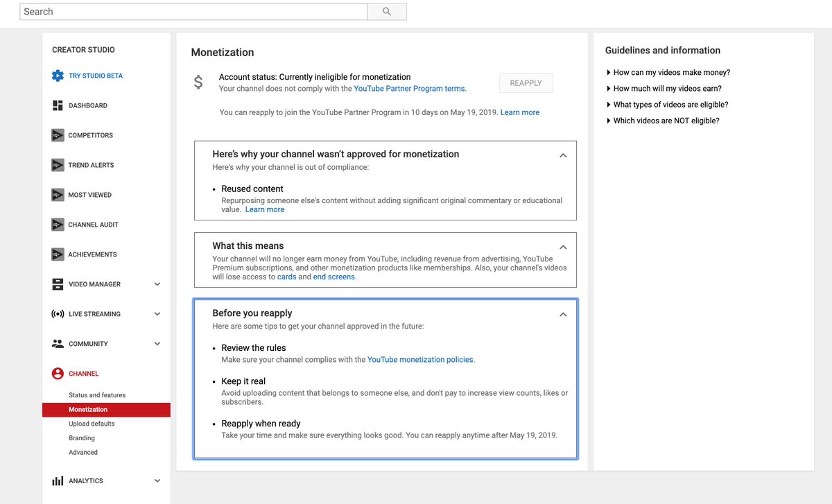Viewport: 832px width, 504px height.
Task: Click the dollar sign monetization icon
Action: click(x=198, y=82)
